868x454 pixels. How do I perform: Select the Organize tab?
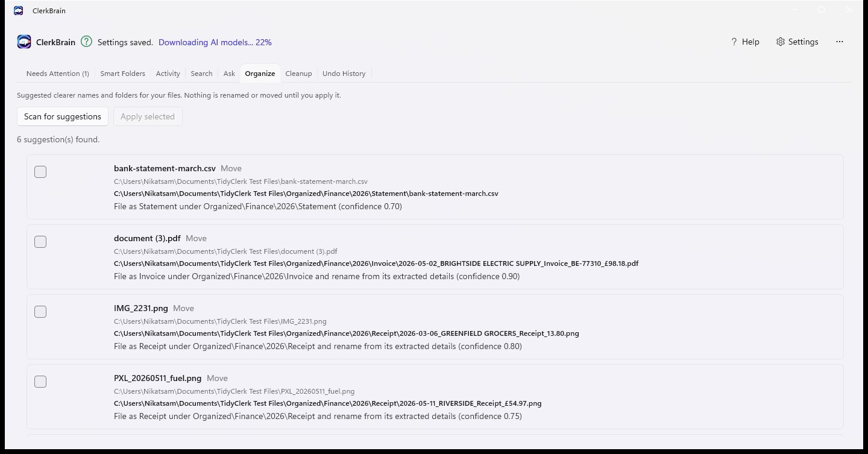click(260, 74)
